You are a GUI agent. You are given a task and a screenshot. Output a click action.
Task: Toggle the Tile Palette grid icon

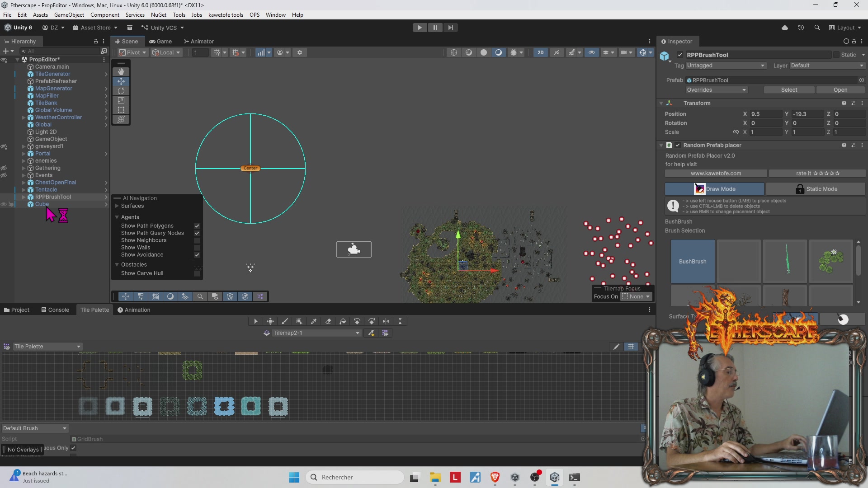pos(631,347)
